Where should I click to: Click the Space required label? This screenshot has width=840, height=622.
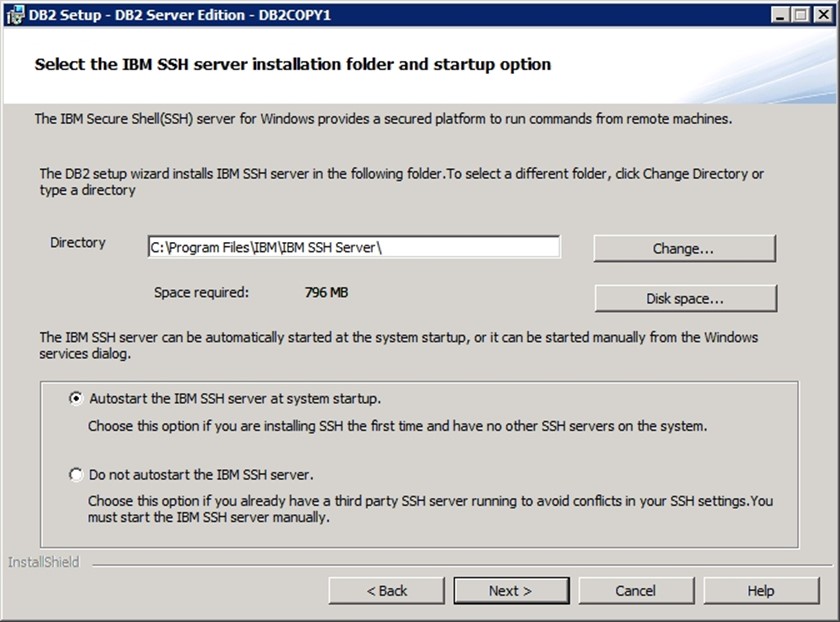pos(201,293)
